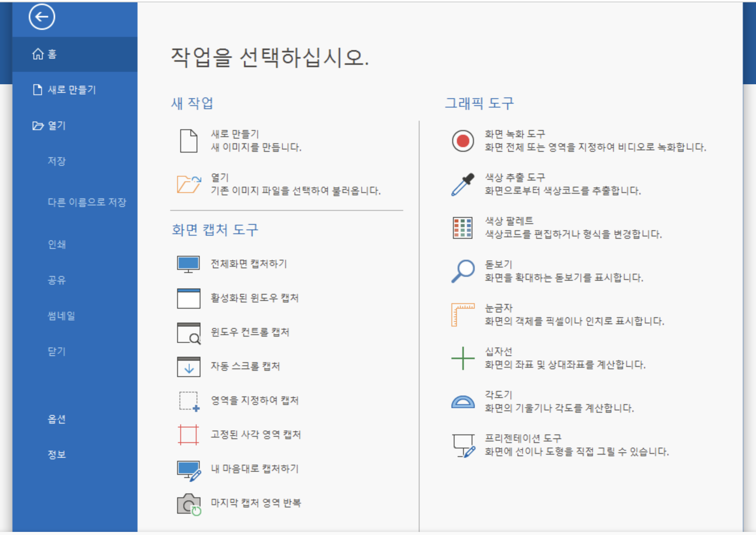Image resolution: width=756 pixels, height=535 pixels.
Task: Click 정보 in the sidebar
Action: tap(57, 454)
